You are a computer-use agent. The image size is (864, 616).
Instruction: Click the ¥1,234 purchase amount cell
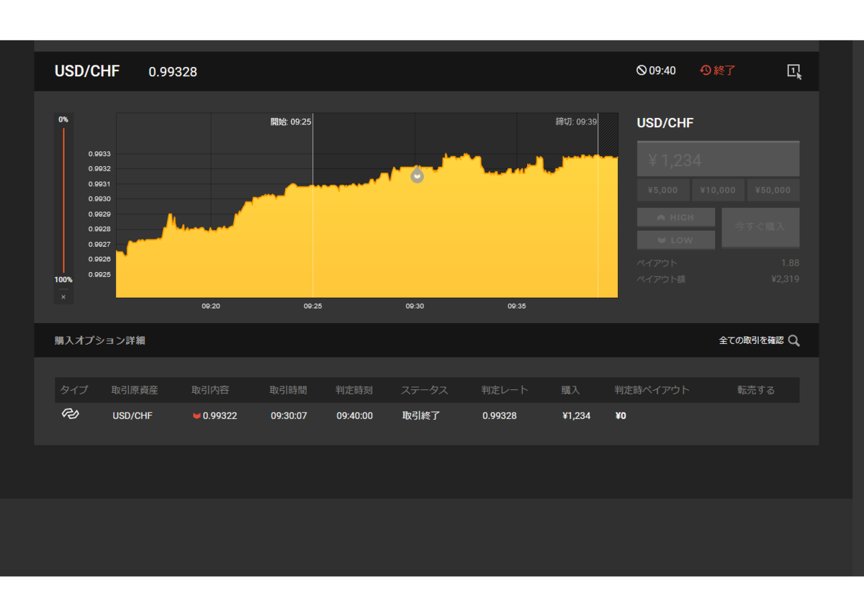576,415
